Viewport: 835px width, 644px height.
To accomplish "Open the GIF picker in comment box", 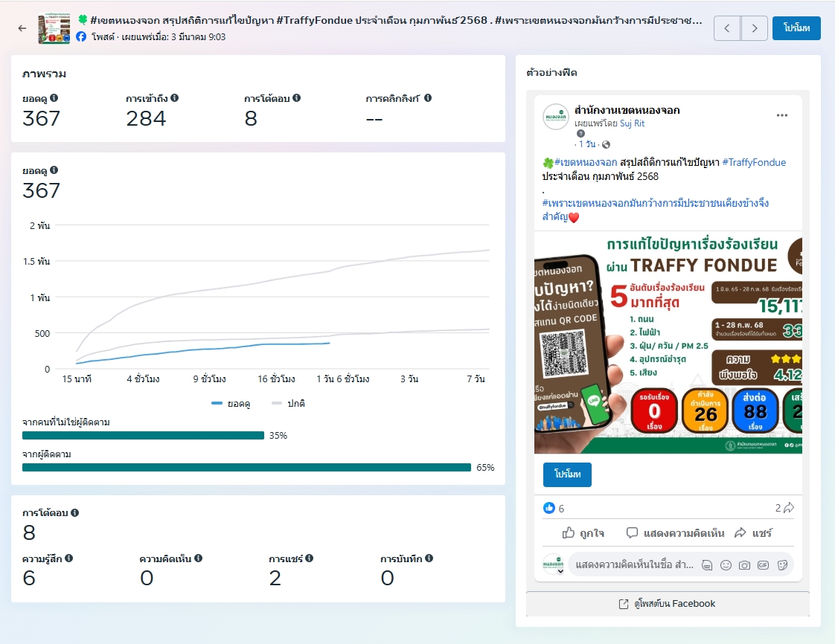I will (x=763, y=565).
